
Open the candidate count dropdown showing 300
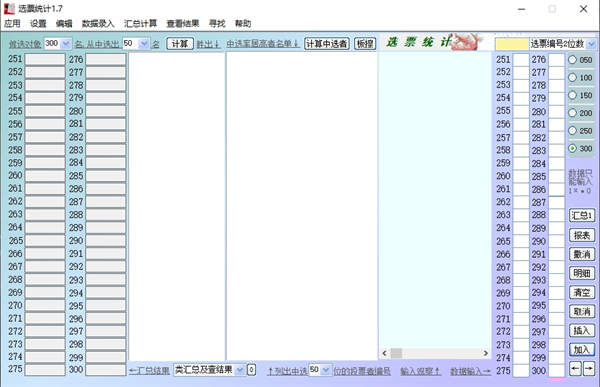click(x=66, y=44)
